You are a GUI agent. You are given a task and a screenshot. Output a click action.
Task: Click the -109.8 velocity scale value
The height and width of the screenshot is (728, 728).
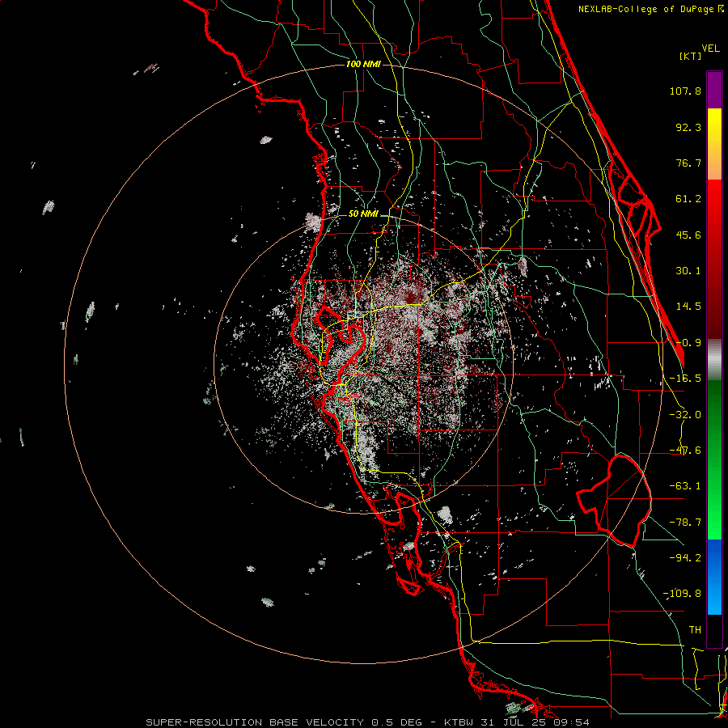(682, 594)
